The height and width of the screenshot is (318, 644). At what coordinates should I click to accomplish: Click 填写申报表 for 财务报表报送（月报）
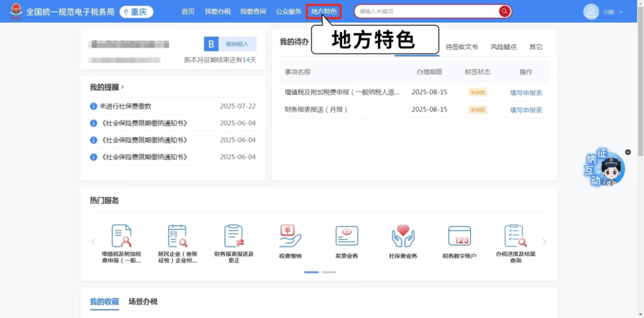coord(526,110)
